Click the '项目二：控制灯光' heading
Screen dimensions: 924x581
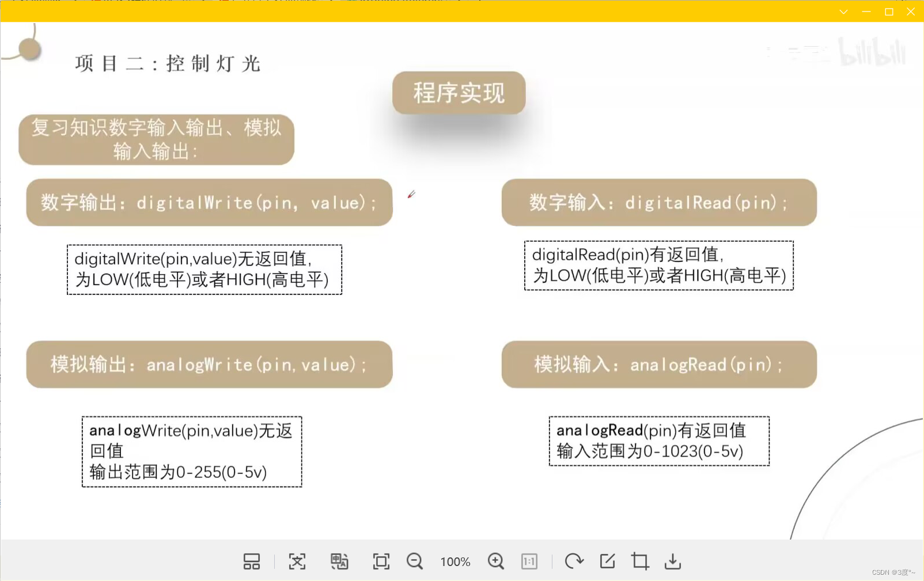pyautogui.click(x=168, y=63)
